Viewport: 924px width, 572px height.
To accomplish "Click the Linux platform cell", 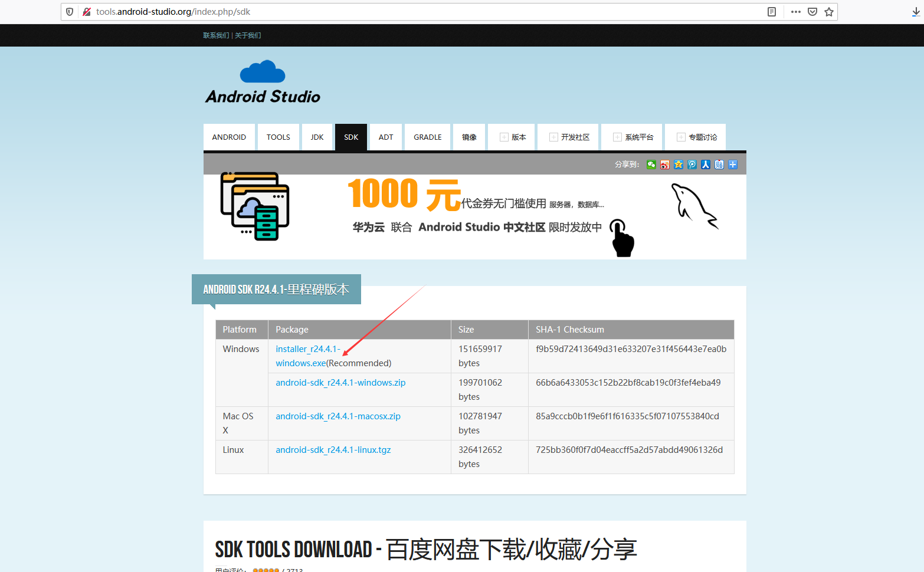I will tap(242, 457).
